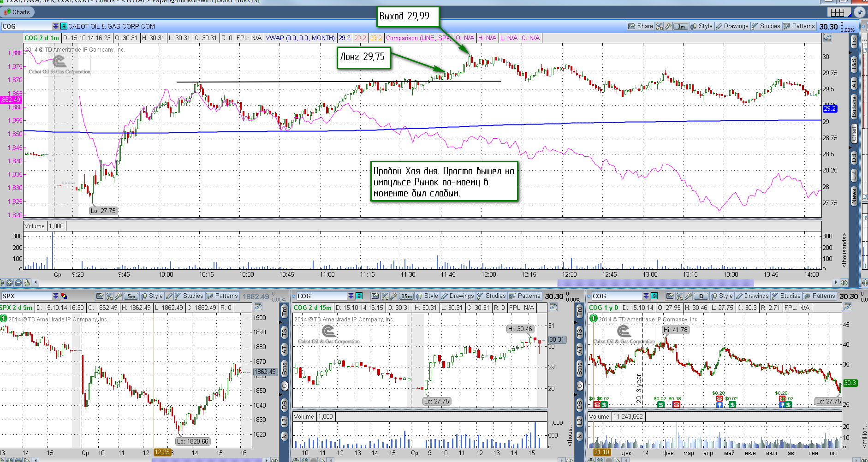Image resolution: width=868 pixels, height=462 pixels.
Task: Click the share icon on the SPX chart
Action: 100,296
